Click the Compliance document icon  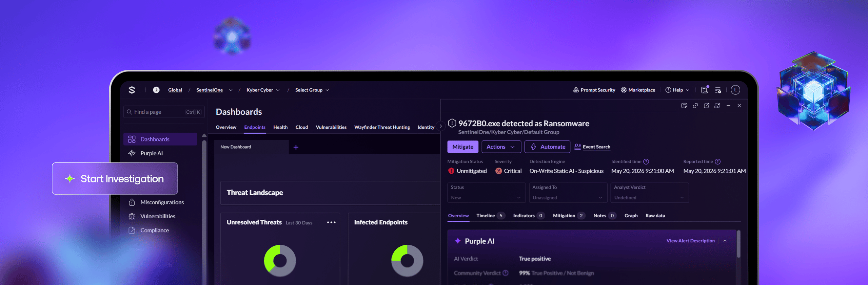point(132,230)
